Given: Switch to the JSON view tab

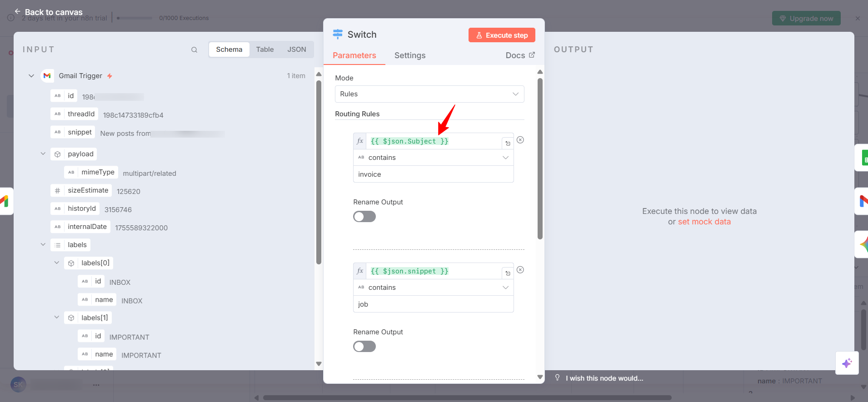Looking at the screenshot, I should tap(296, 50).
